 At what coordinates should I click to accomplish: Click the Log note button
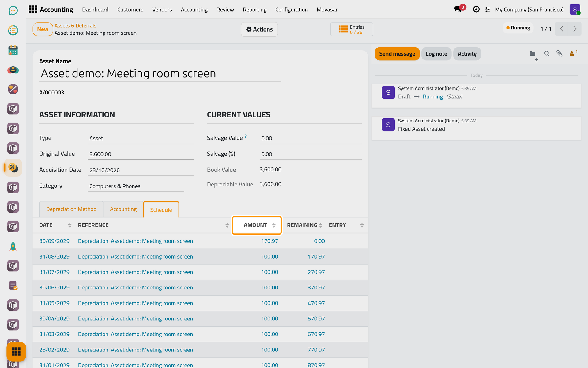[x=436, y=54]
